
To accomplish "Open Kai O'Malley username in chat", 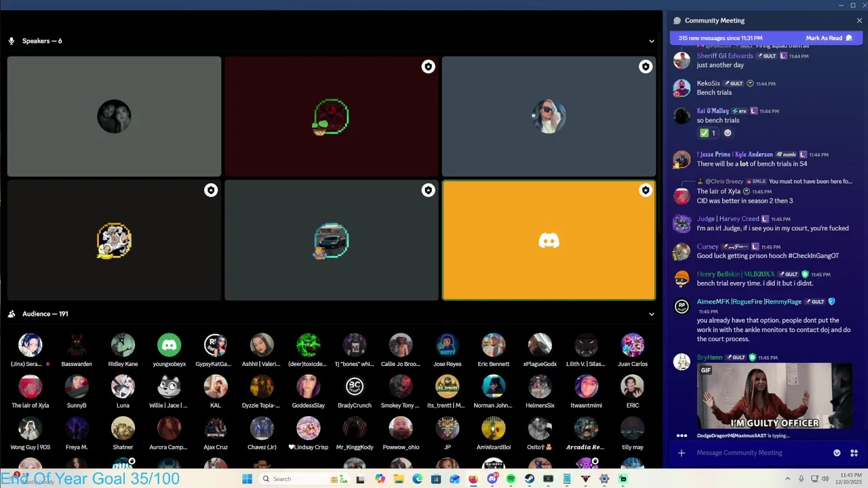I will tap(713, 110).
